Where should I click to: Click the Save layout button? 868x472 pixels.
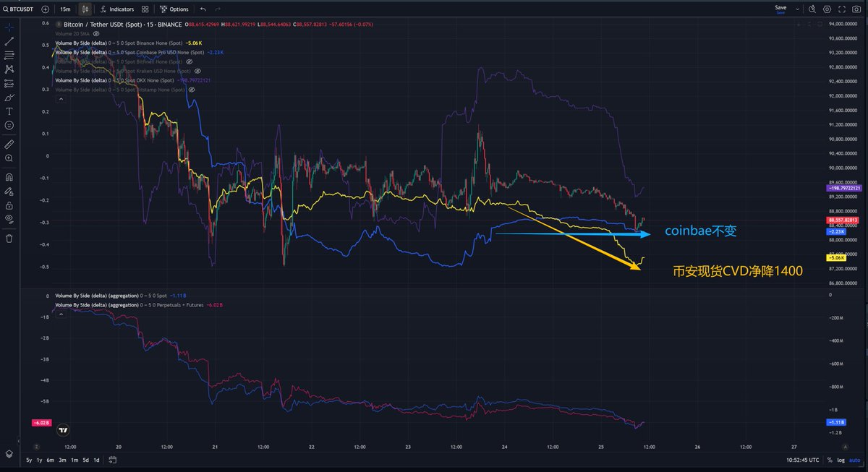click(x=780, y=9)
